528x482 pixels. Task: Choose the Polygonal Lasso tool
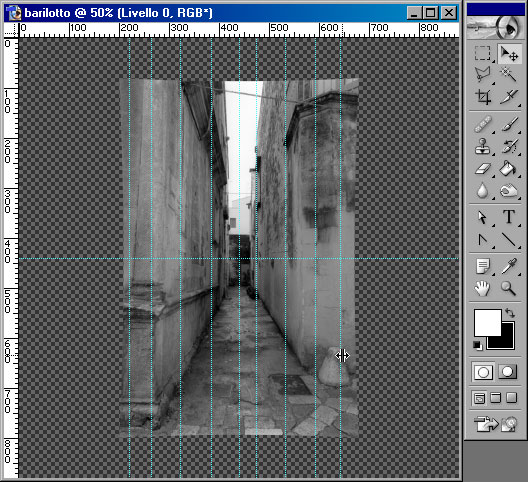point(483,75)
